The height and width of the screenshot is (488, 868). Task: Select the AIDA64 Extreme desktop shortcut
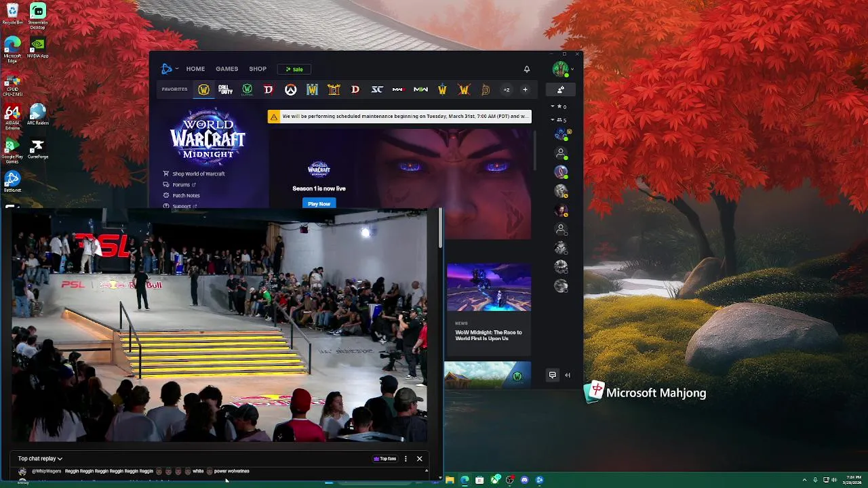click(x=12, y=117)
